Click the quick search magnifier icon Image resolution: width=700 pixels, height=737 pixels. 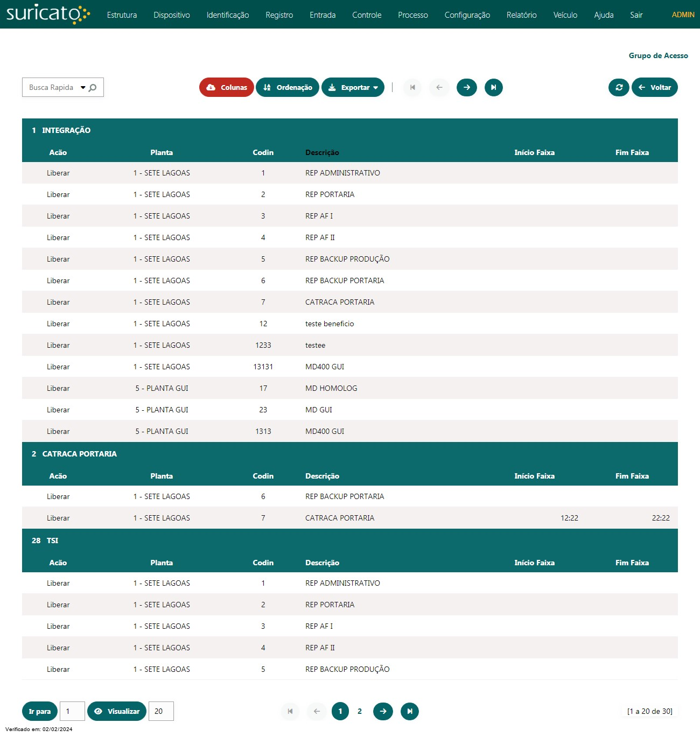(x=93, y=88)
